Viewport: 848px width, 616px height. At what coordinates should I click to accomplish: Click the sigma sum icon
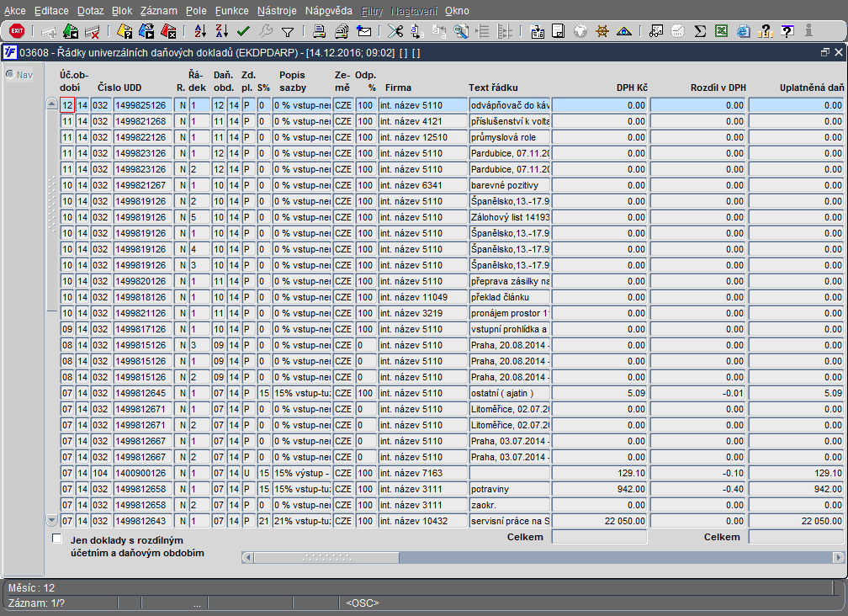pos(700,31)
